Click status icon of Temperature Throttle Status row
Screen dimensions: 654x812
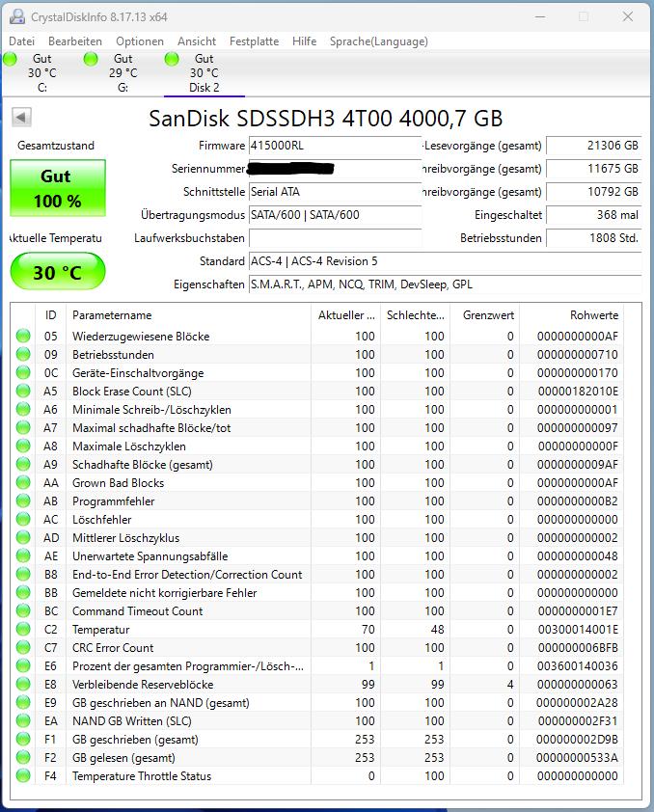tap(23, 775)
